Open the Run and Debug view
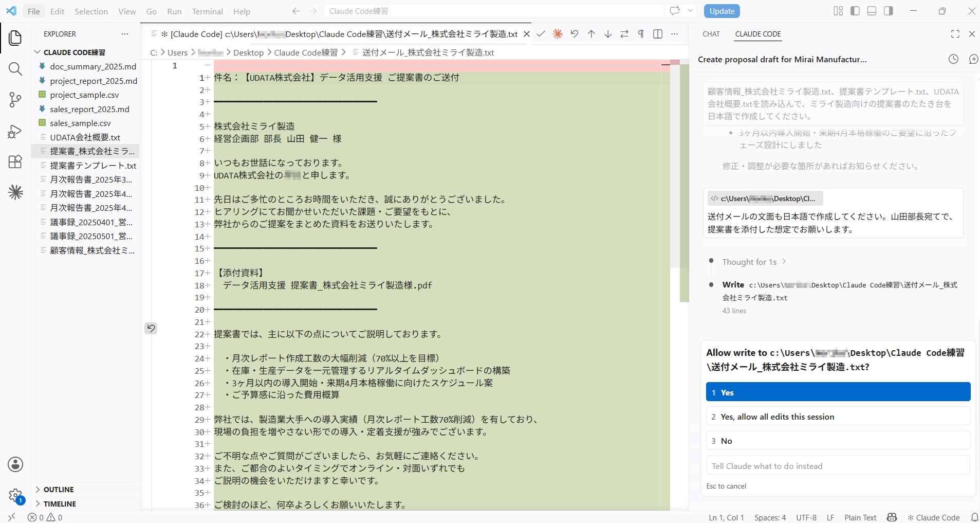Viewport: 980px width, 523px height. coord(15,131)
